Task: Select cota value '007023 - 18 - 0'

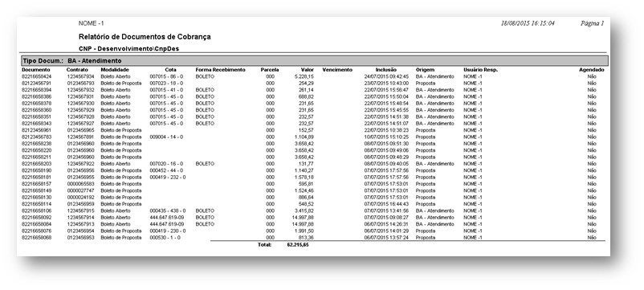Action: pos(166,83)
